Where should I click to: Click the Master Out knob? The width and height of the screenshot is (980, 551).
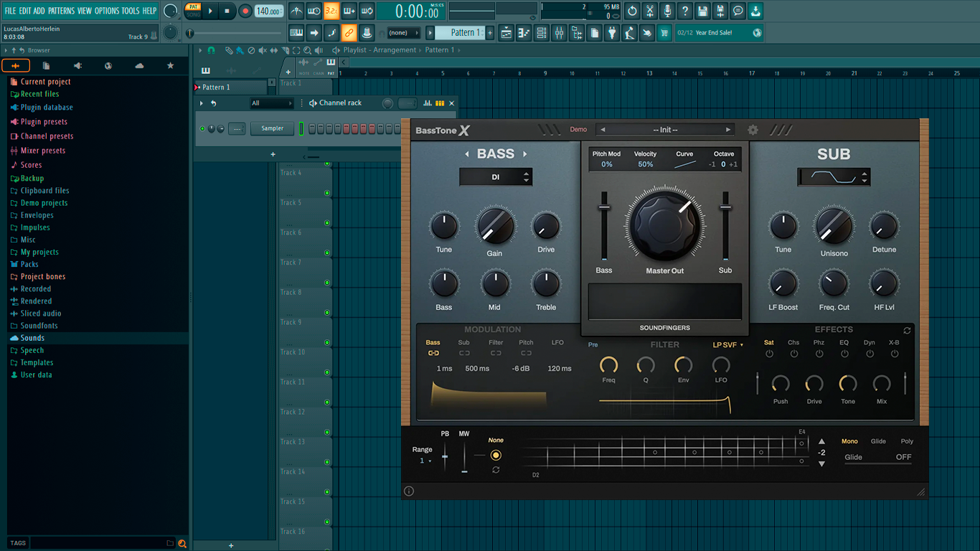coord(664,226)
